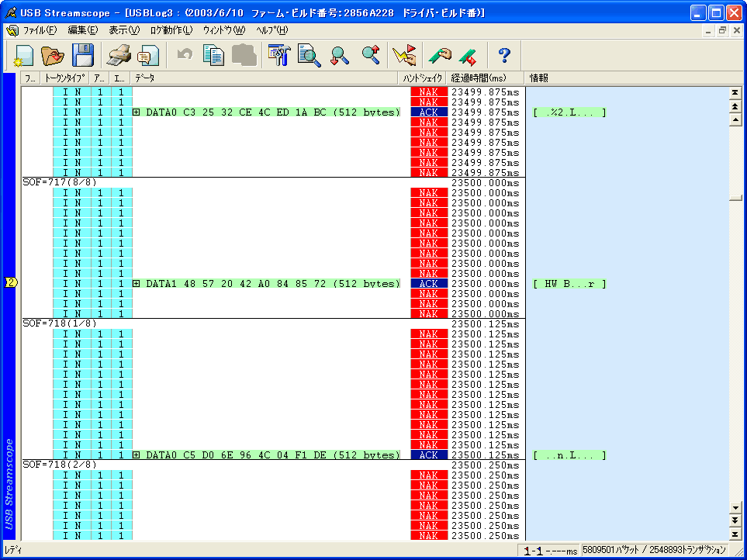The height and width of the screenshot is (560, 747).
Task: Open settings with hammer and wrench icon
Action: point(279,55)
